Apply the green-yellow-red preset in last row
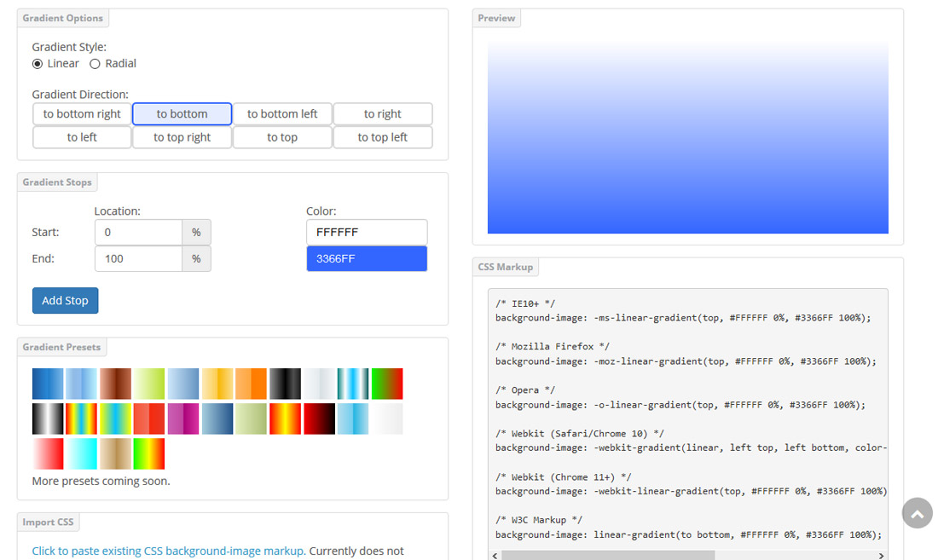The height and width of the screenshot is (560, 938). (x=149, y=453)
